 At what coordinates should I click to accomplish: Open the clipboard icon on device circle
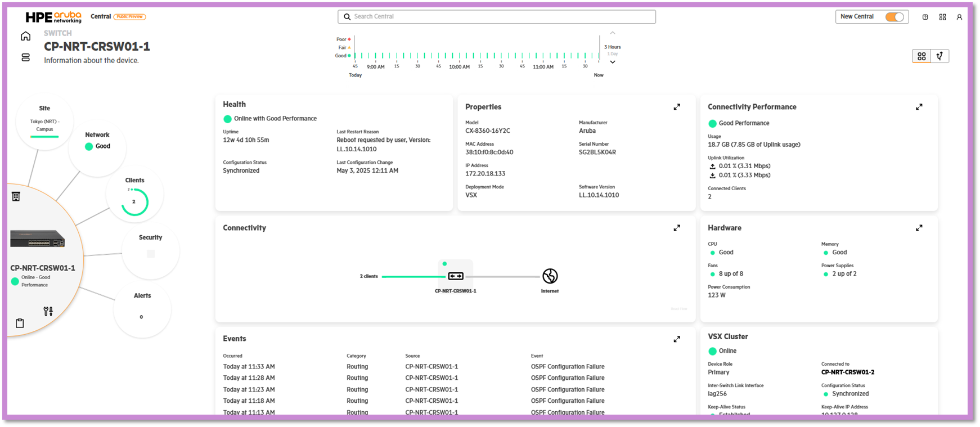(20, 323)
